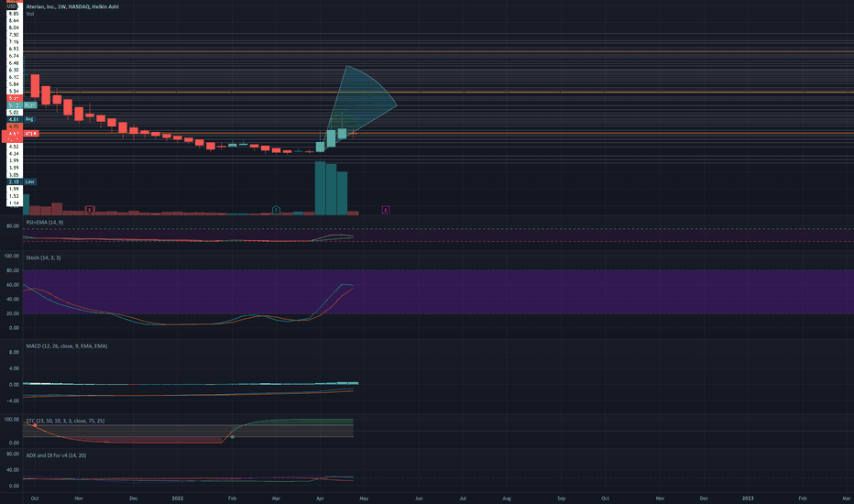Select the MACD (12, 26, close, 9, EMA, EMA) label
854x504 pixels.
(x=67, y=346)
